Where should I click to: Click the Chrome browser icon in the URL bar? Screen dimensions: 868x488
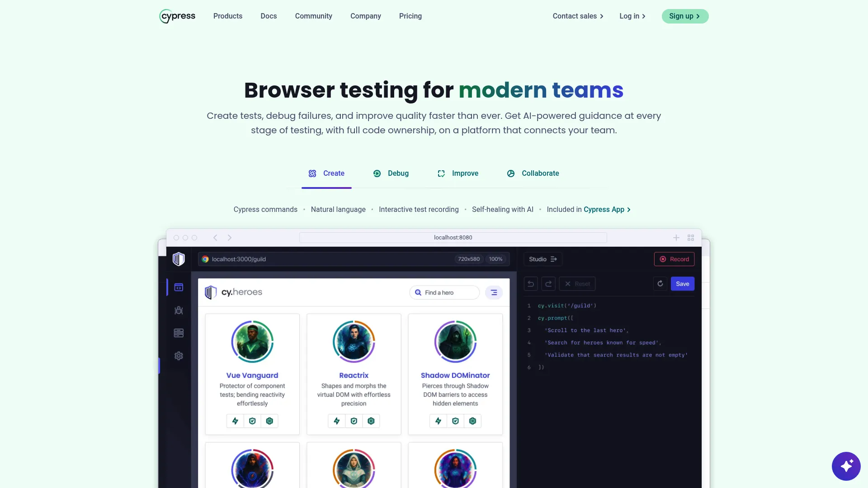205,259
